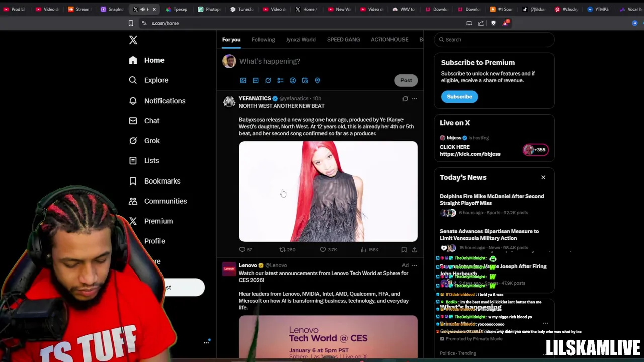The width and height of the screenshot is (644, 362).
Task: Click the Grok icon in compose toolbar
Action: coord(268,80)
